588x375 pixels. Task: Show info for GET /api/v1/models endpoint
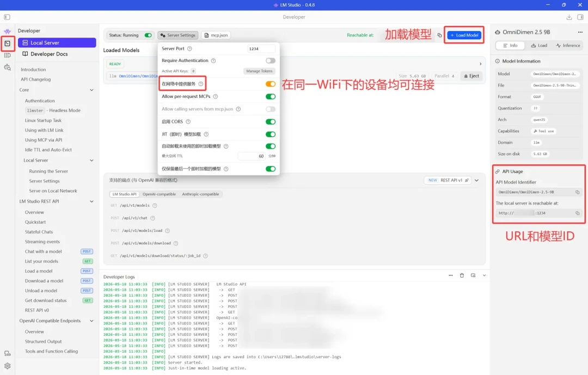pos(155,206)
